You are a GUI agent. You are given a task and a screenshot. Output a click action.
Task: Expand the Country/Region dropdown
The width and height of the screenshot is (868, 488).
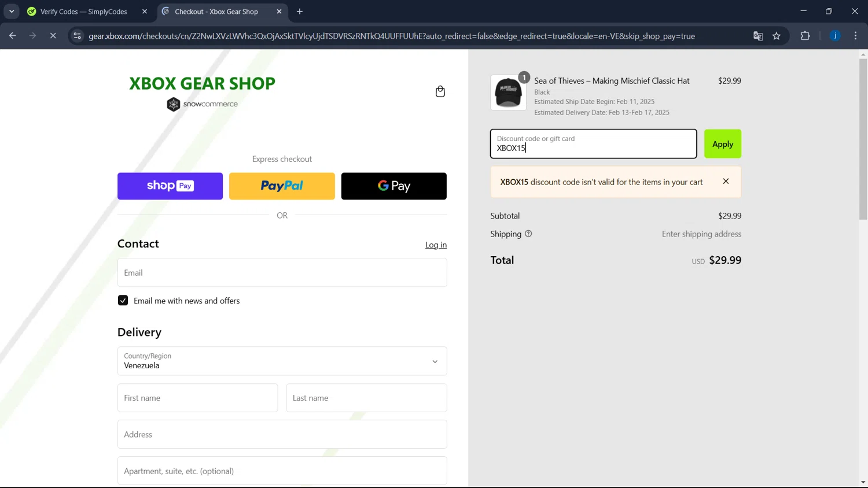(x=282, y=361)
